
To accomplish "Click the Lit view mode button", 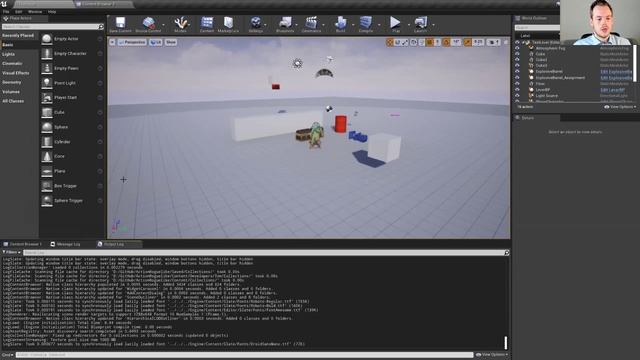I will click(x=156, y=42).
